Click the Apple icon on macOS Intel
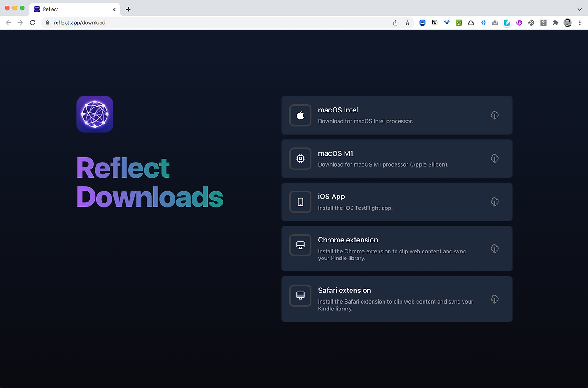The width and height of the screenshot is (588, 388). (300, 115)
